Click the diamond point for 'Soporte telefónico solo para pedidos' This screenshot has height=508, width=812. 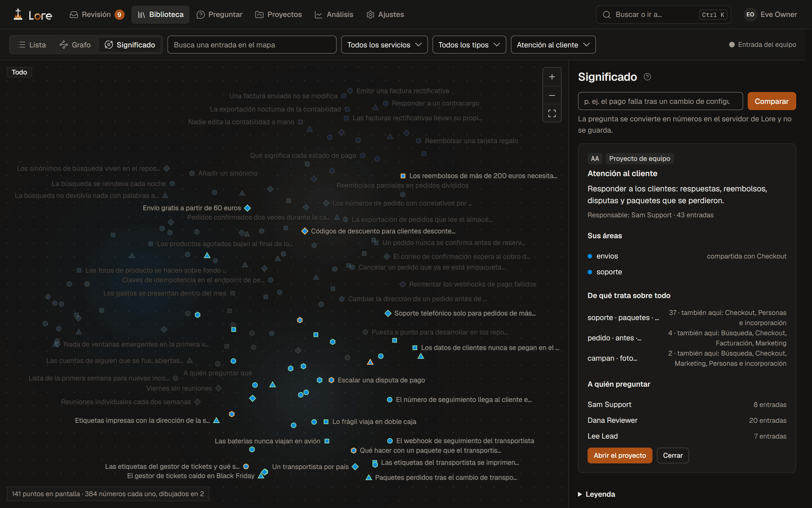388,314
